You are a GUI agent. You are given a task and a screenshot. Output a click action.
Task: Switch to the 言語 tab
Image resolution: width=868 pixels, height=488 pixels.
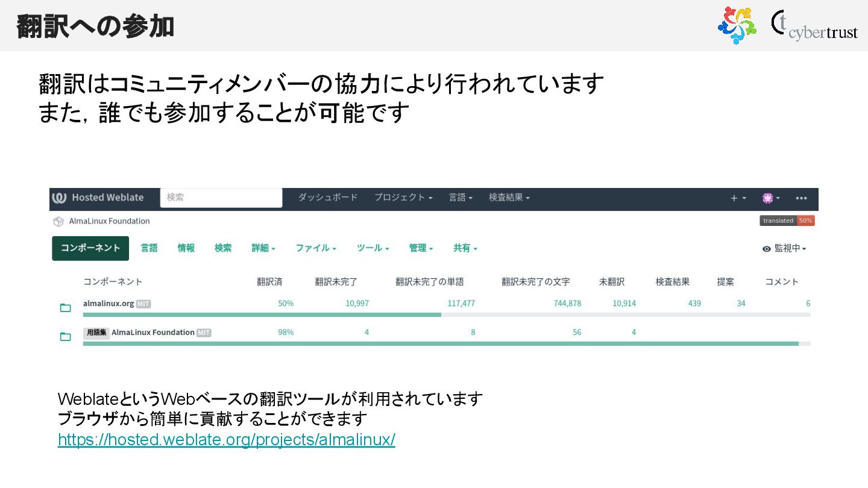[149, 248]
